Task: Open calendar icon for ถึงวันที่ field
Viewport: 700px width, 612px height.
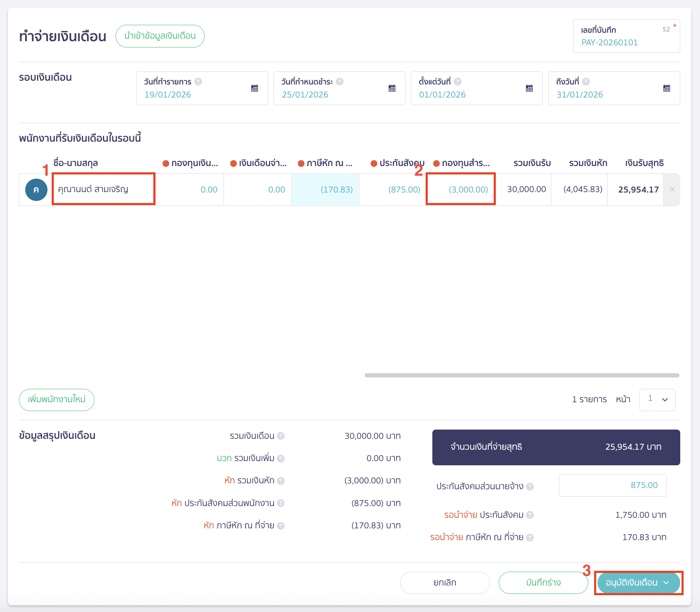Action: coord(667,88)
